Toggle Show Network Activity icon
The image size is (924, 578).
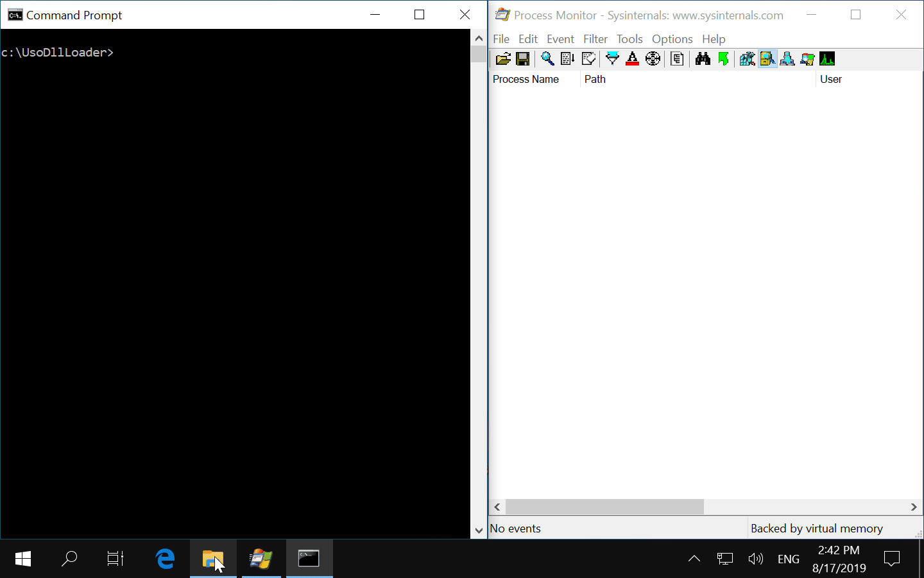787,59
